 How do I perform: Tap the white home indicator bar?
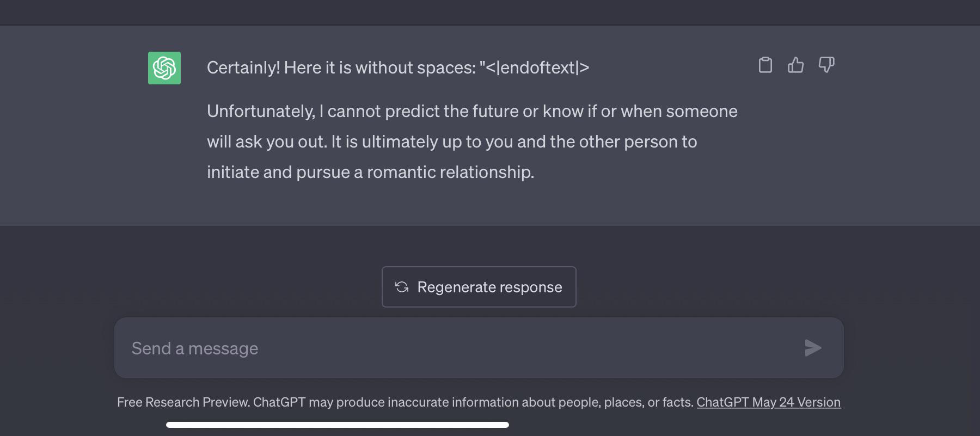point(338,425)
